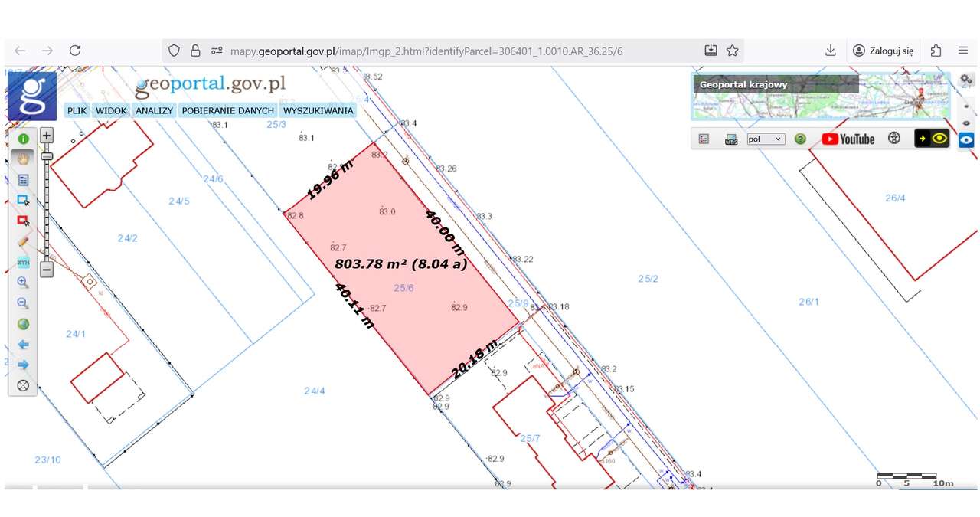Screen dimensions: 980x517
Task: Go to next map view arrow
Action: (x=23, y=365)
